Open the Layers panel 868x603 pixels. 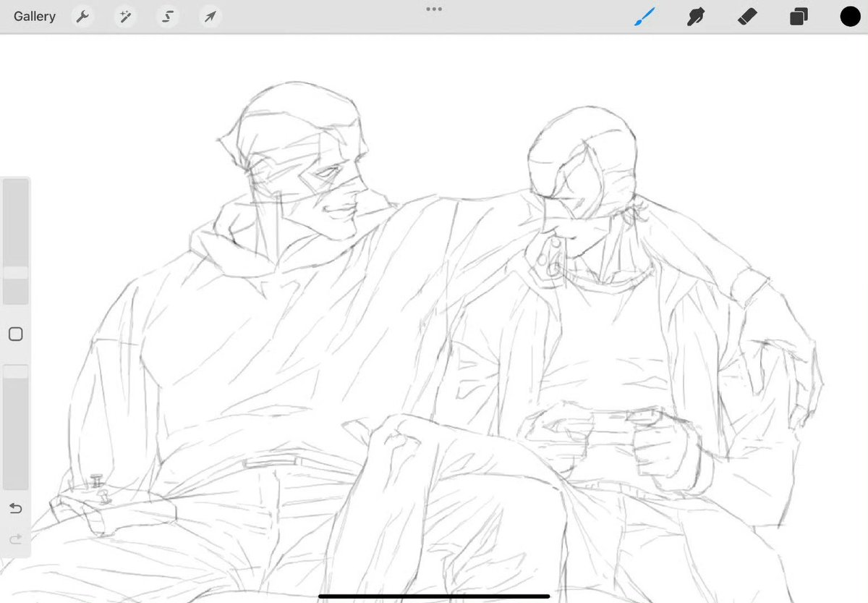pos(799,17)
